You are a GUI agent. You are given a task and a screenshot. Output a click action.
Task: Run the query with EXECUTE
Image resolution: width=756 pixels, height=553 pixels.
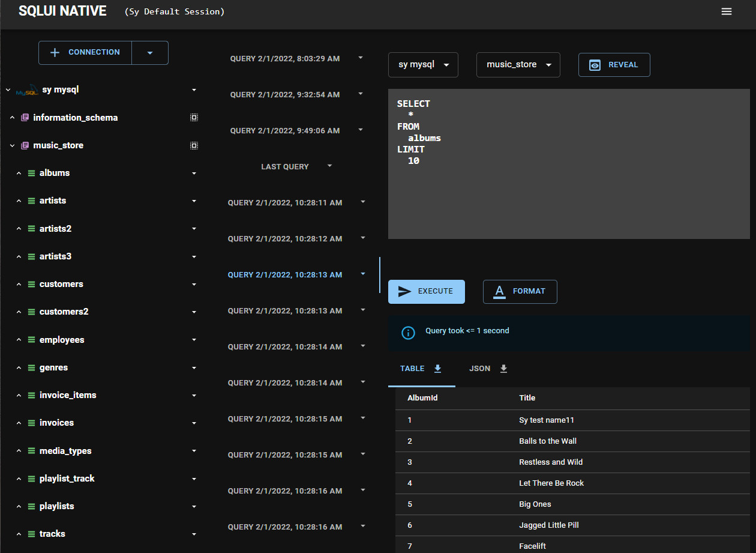pos(427,291)
